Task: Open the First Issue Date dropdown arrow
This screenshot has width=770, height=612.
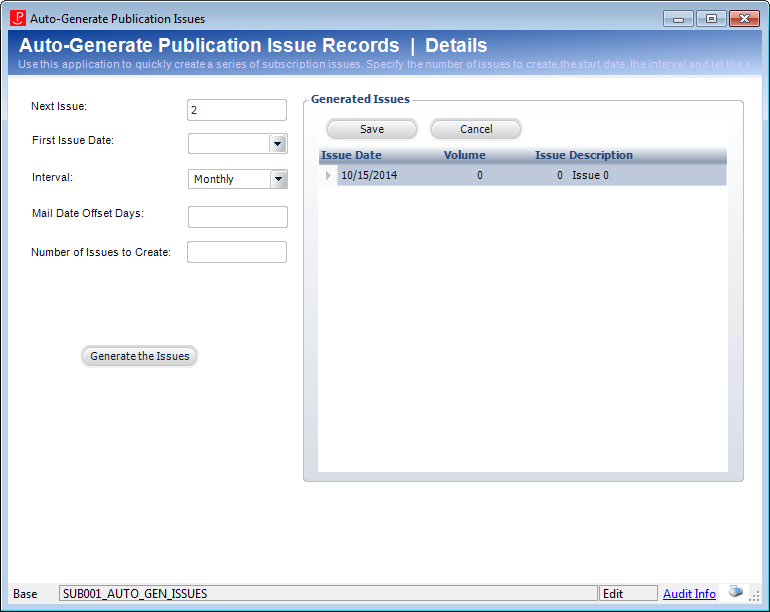Action: [x=277, y=144]
